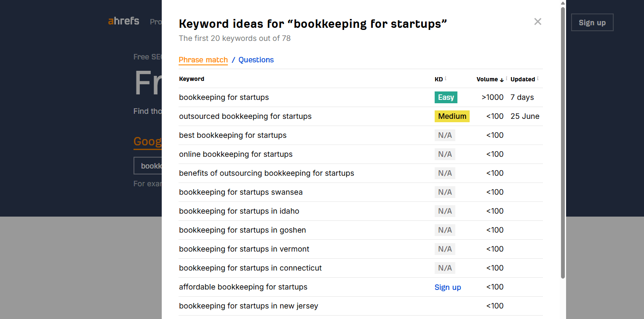
Task: Click "<100" volume in new jersey row
Action: [x=495, y=306]
